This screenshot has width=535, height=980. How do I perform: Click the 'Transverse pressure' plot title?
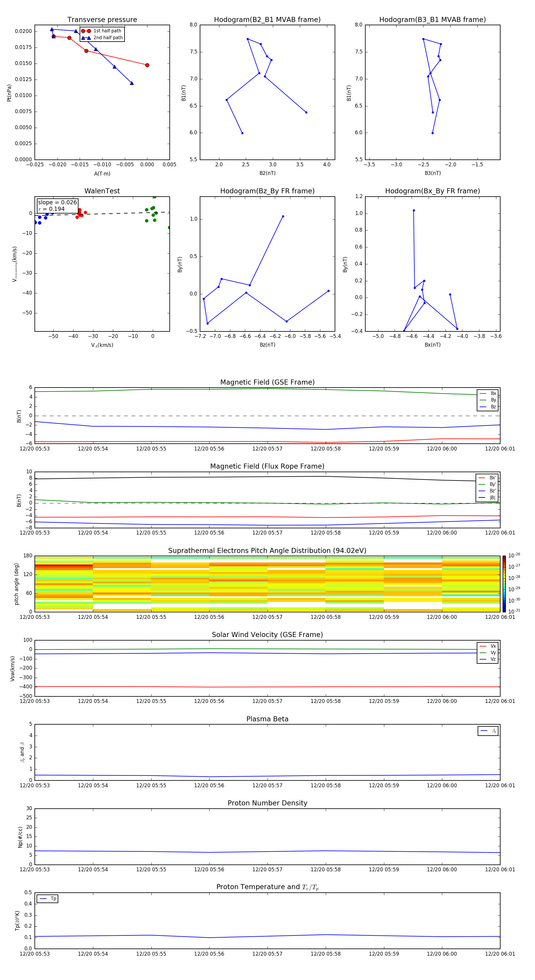[102, 20]
